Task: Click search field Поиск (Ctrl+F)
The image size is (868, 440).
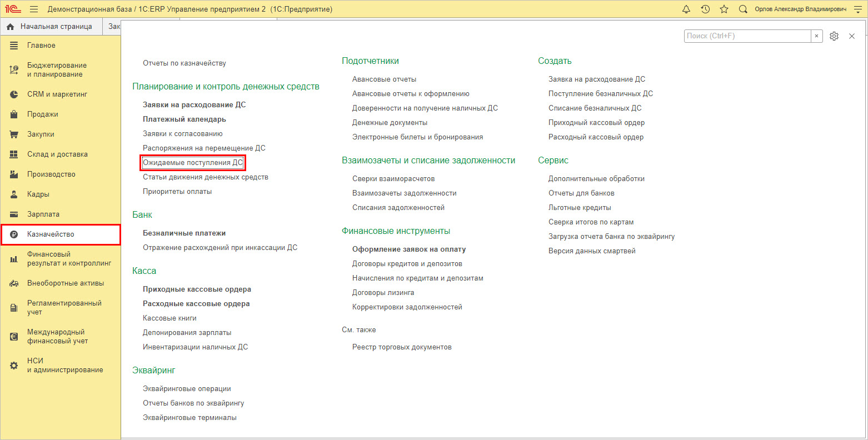Action: tap(747, 36)
